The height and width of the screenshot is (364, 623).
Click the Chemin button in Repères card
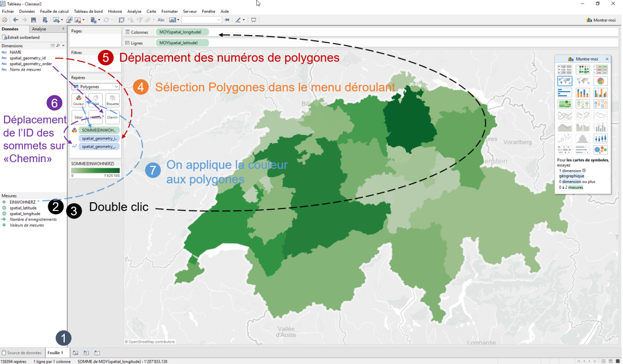[x=112, y=117]
